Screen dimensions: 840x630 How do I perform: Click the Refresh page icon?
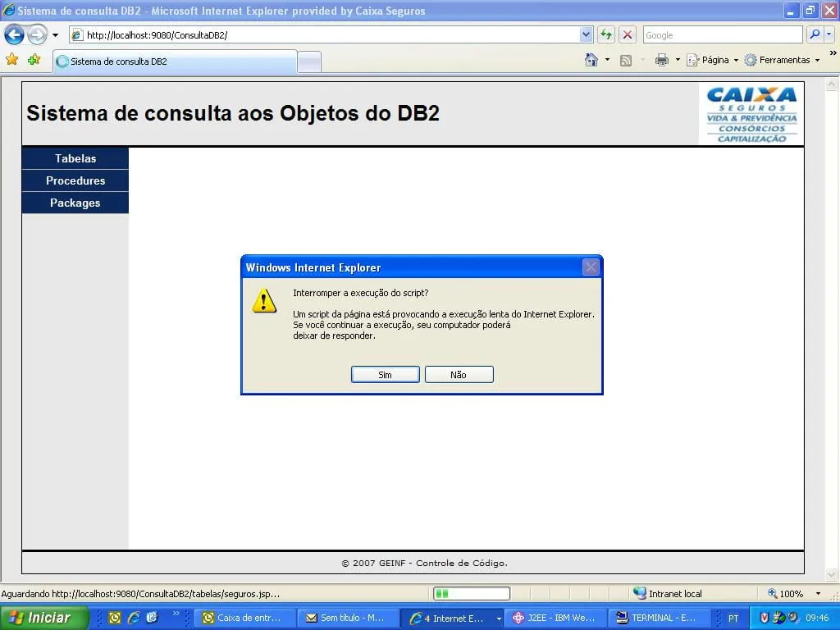pyautogui.click(x=606, y=35)
